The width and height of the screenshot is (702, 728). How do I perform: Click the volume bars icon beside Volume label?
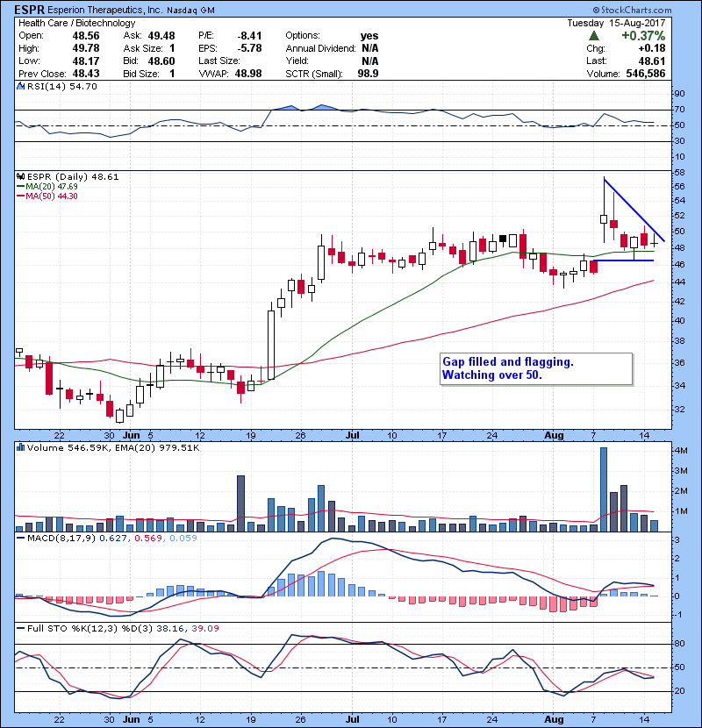(21, 447)
